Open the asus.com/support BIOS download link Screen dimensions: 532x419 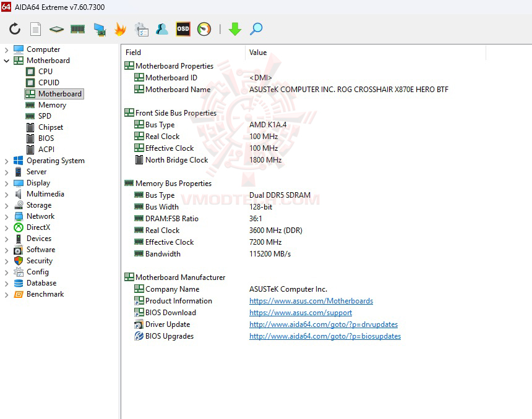point(301,313)
